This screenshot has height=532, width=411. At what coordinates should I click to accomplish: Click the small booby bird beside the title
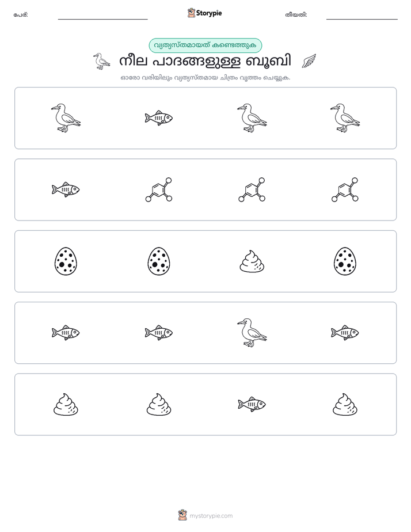101,62
